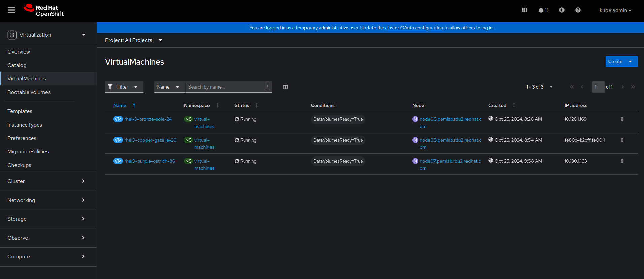Expand the Networking sidebar section
Viewport: 644px width, 279px height.
[46, 200]
